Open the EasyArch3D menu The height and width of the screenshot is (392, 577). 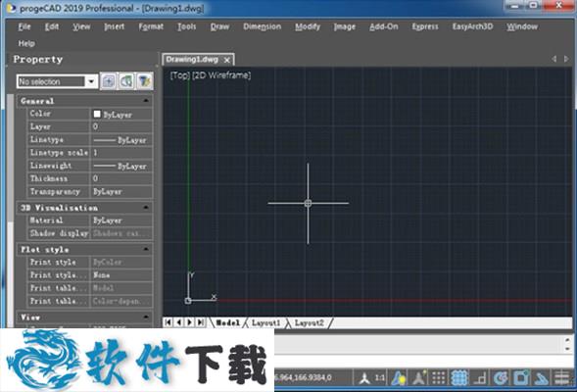click(472, 26)
